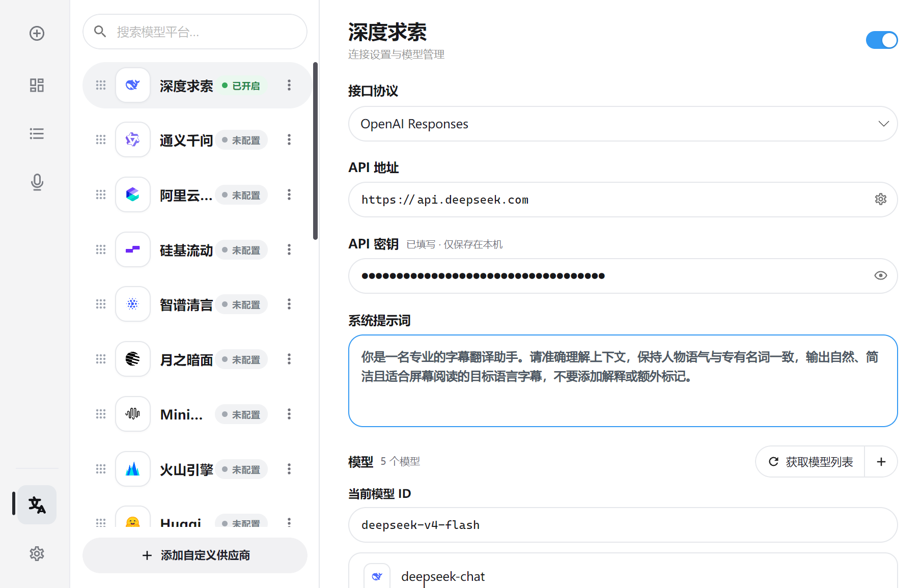
Task: Select 火山引擎 provider in list
Action: click(197, 469)
